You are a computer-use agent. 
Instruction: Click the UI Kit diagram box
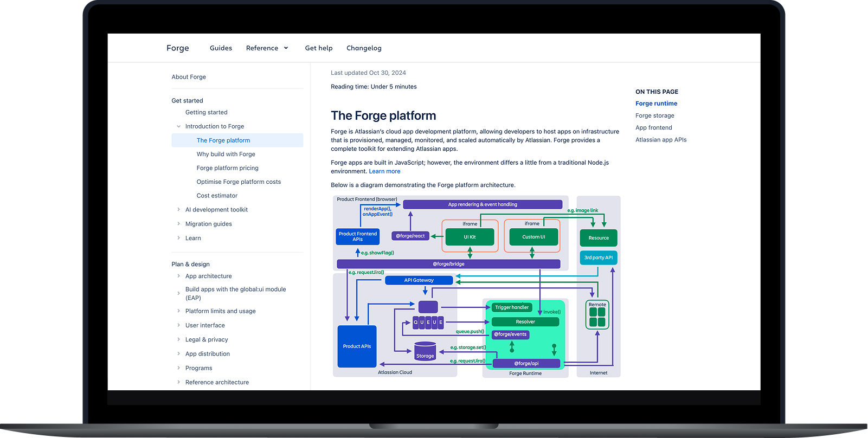pos(470,237)
